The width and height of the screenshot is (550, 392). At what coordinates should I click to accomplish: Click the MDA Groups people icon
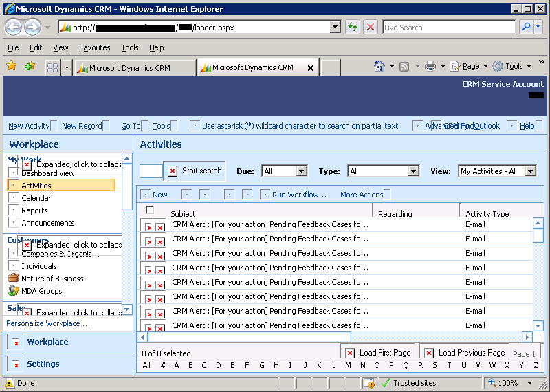click(x=14, y=291)
